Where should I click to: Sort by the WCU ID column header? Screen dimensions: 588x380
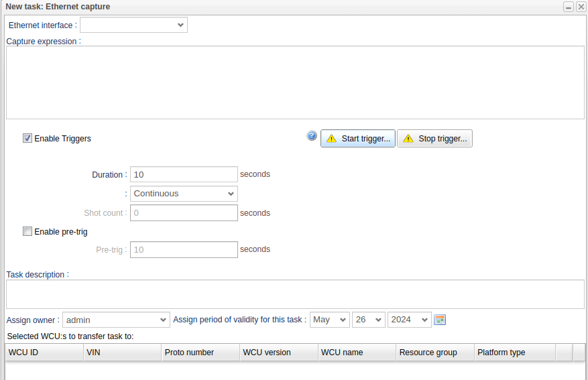coord(44,353)
